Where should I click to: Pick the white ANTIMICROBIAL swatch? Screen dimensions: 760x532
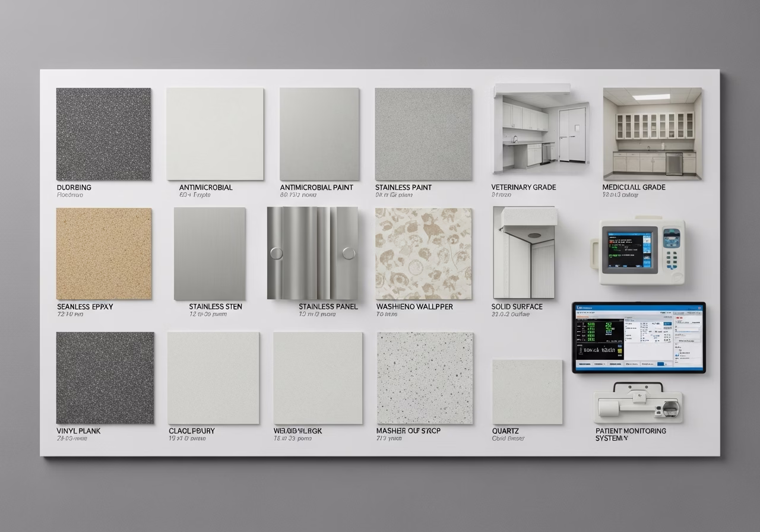pos(215,134)
